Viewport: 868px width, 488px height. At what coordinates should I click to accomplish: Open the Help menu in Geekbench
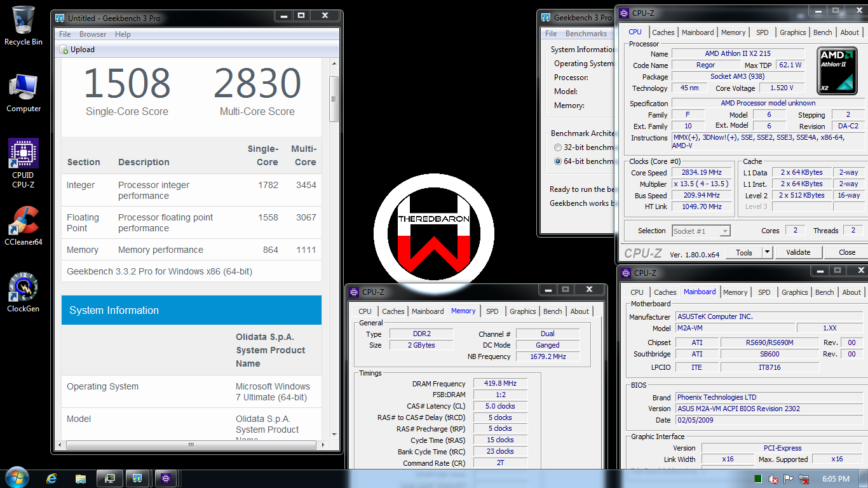(x=123, y=34)
